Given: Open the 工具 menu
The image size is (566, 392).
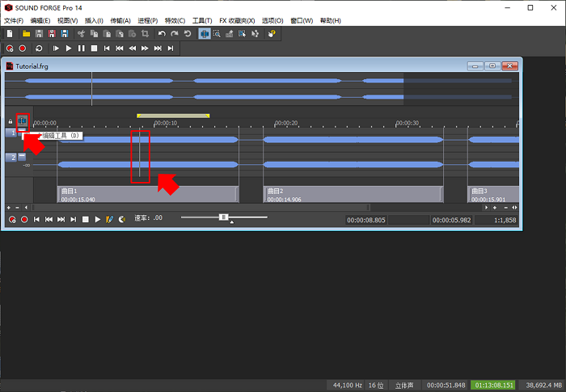Looking at the screenshot, I should (202, 20).
